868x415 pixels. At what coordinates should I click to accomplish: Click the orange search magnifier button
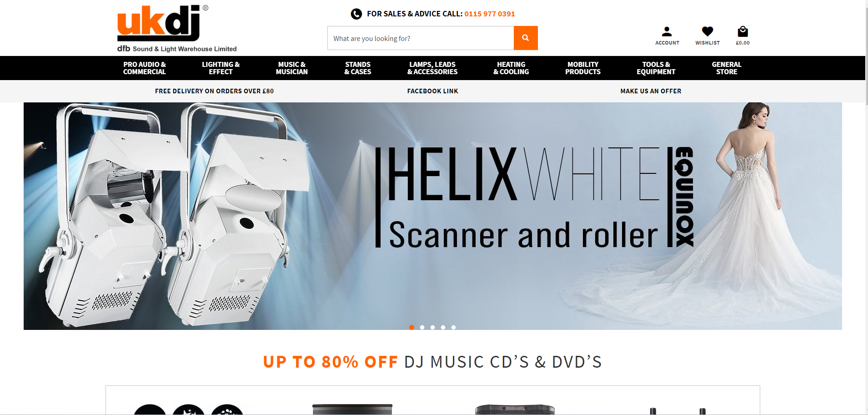526,38
